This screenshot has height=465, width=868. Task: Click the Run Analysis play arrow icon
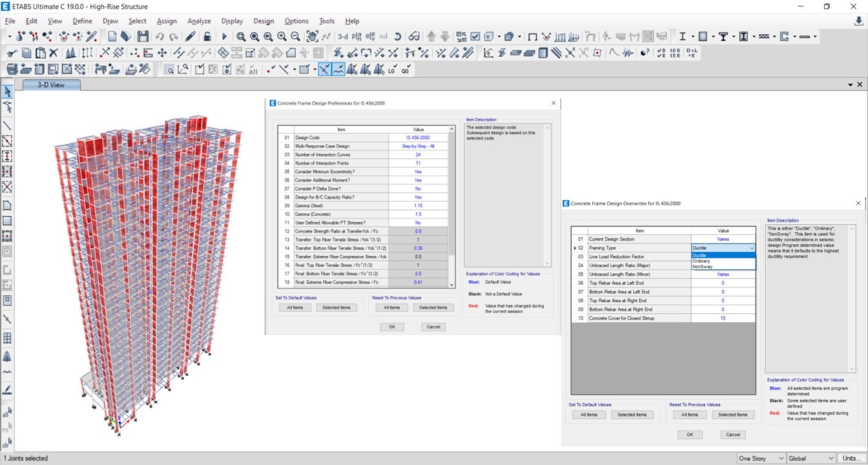coord(225,37)
